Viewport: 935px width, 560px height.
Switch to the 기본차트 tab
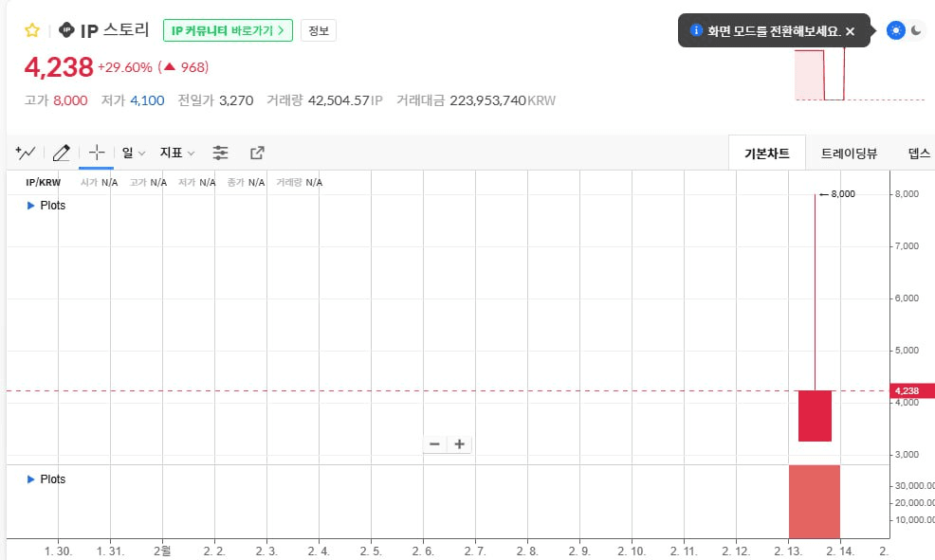coord(767,154)
